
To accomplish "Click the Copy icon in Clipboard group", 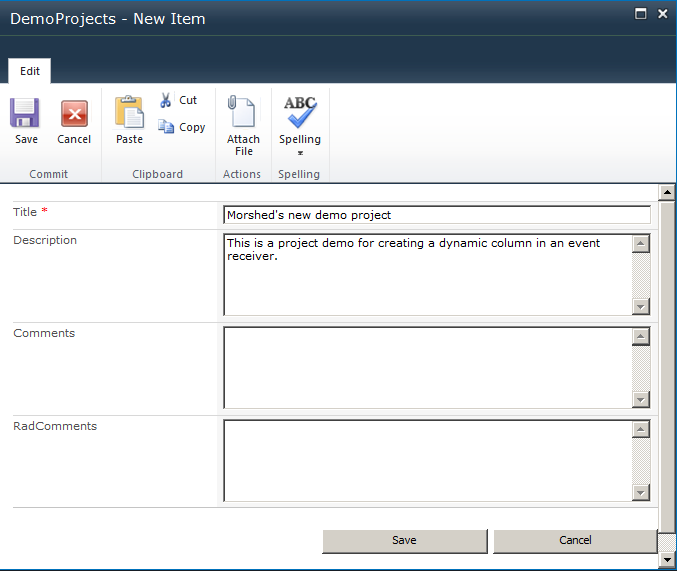I will click(x=166, y=127).
